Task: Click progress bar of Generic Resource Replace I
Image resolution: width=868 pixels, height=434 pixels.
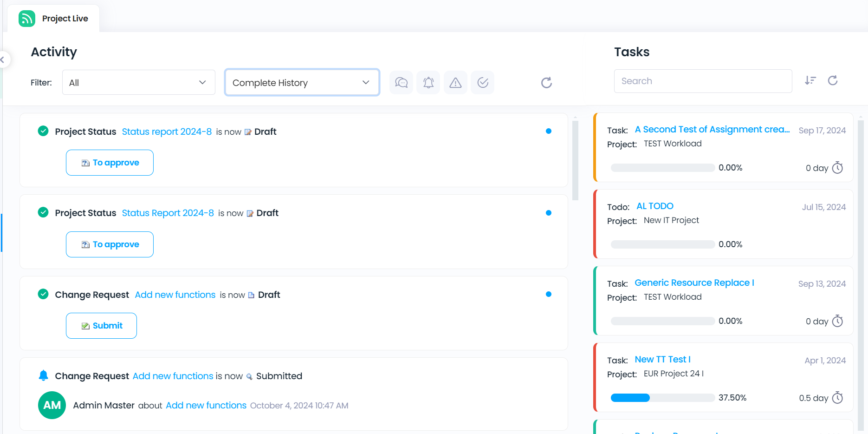Action: [x=663, y=321]
